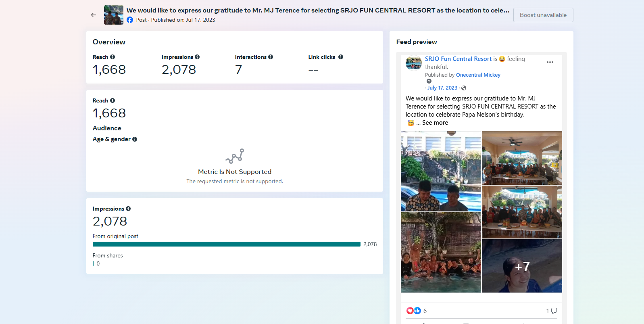
Task: View the 6 reactions count
Action: pos(425,311)
